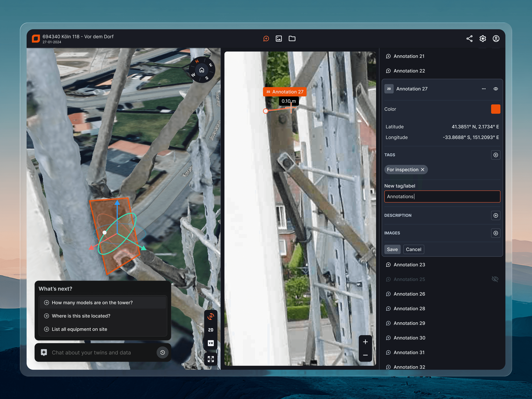Remove the For inspection tag

(x=423, y=170)
